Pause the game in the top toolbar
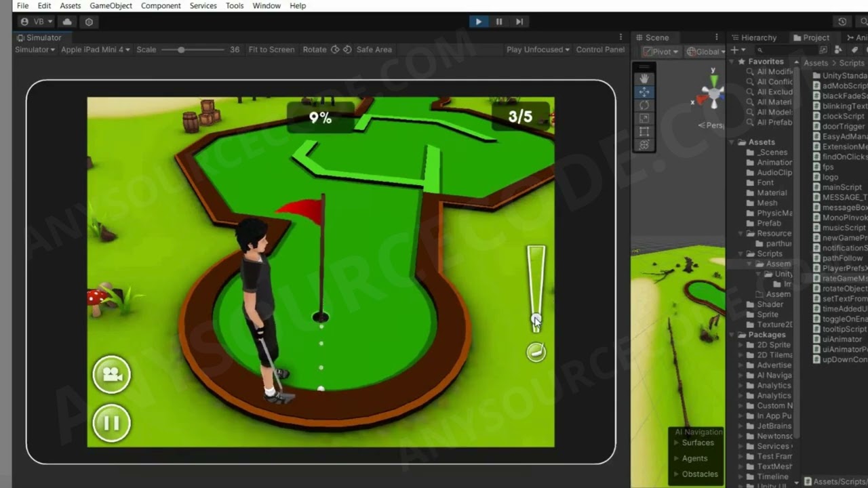The image size is (868, 488). pyautogui.click(x=499, y=22)
